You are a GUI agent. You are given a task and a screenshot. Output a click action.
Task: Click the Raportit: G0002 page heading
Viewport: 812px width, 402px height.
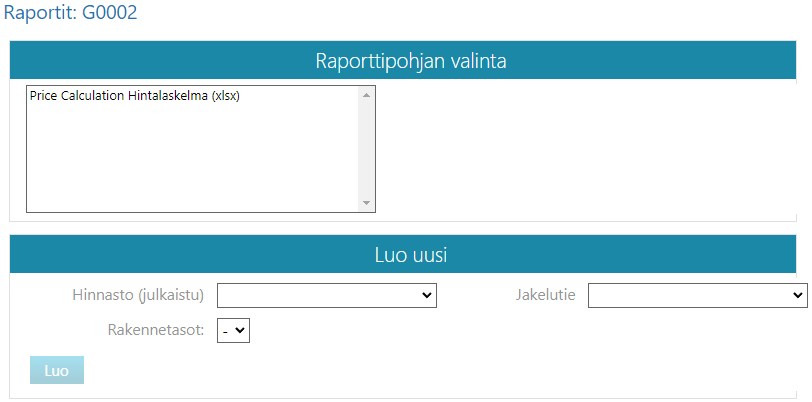coord(71,14)
